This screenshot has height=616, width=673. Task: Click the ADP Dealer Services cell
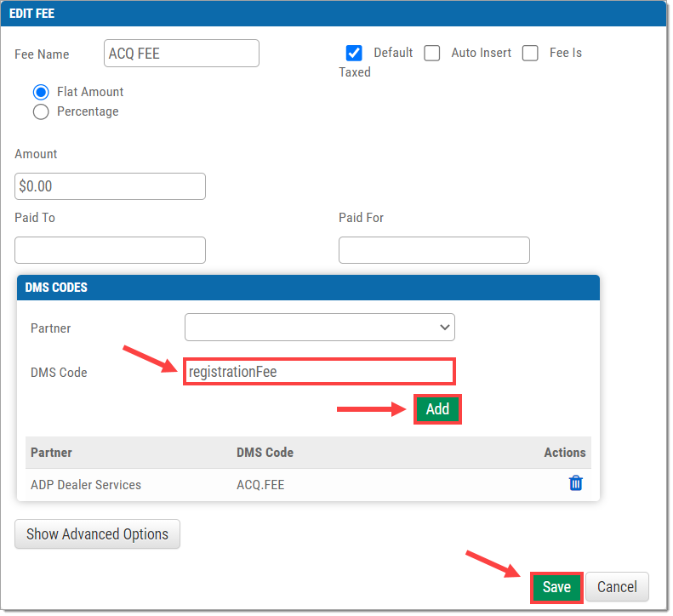[x=86, y=485]
